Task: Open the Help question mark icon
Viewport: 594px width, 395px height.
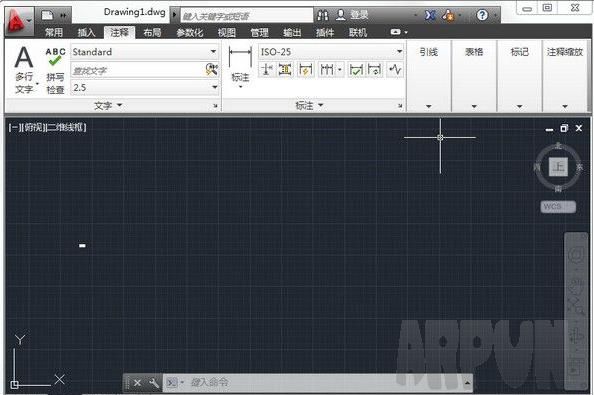Action: click(x=482, y=16)
